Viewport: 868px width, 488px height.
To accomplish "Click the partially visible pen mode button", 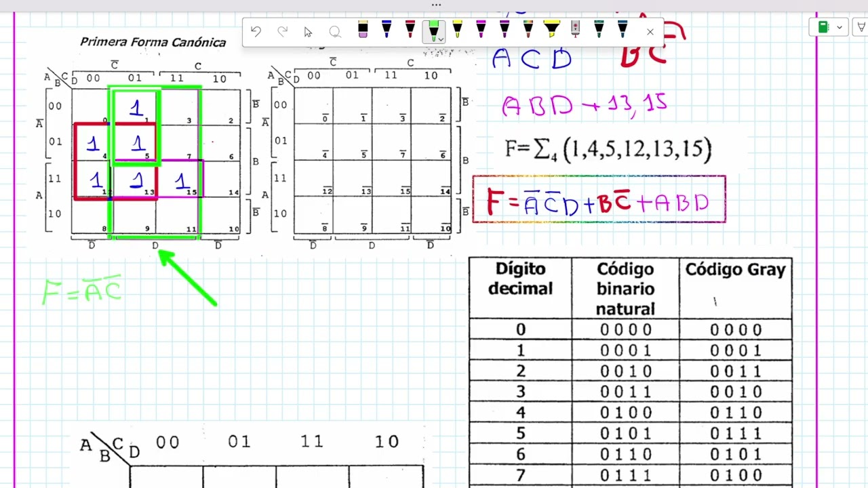I will [862, 27].
